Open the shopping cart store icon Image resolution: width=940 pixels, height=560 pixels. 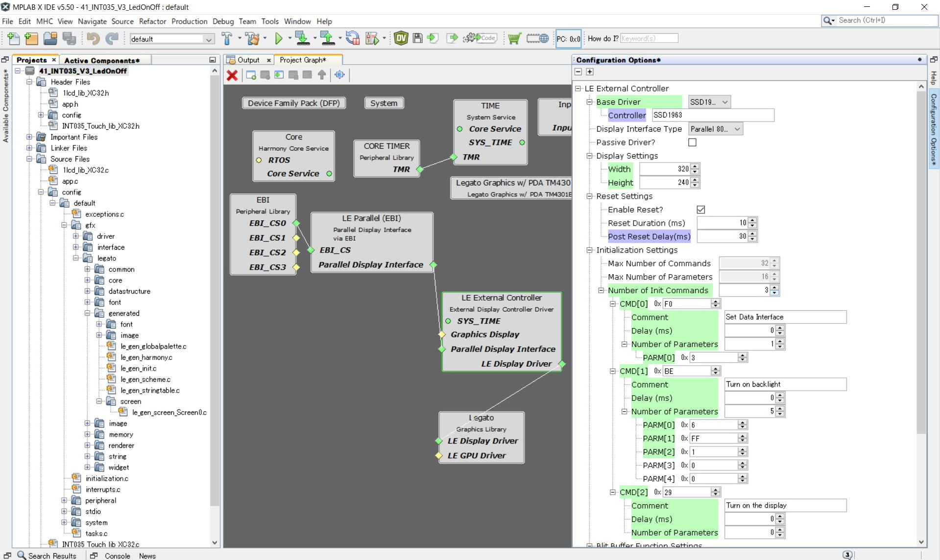(514, 38)
